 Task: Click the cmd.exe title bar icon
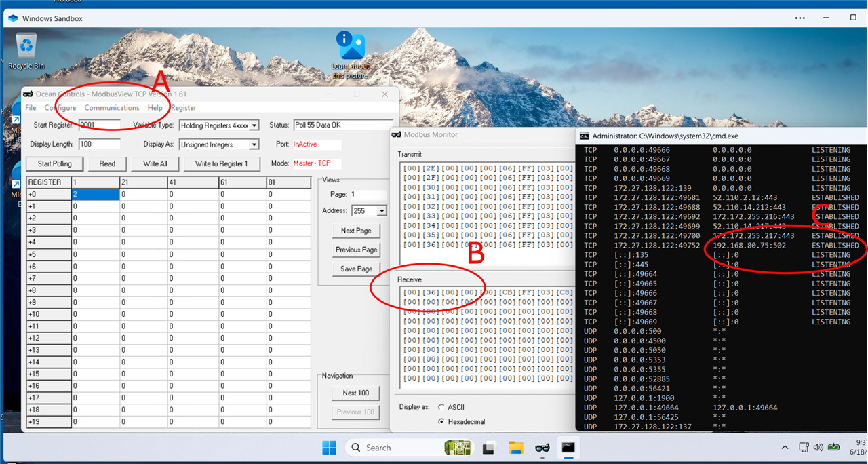tap(584, 136)
